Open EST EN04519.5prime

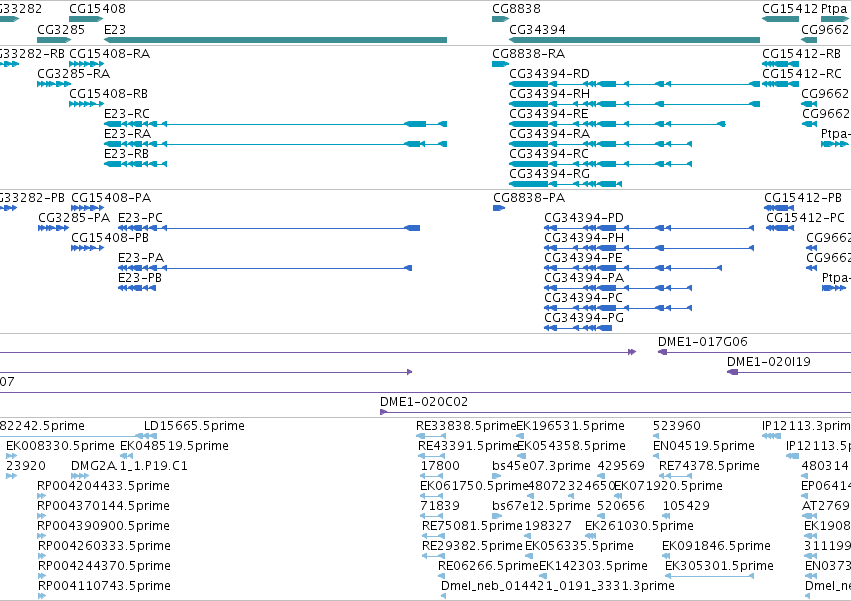click(703, 446)
